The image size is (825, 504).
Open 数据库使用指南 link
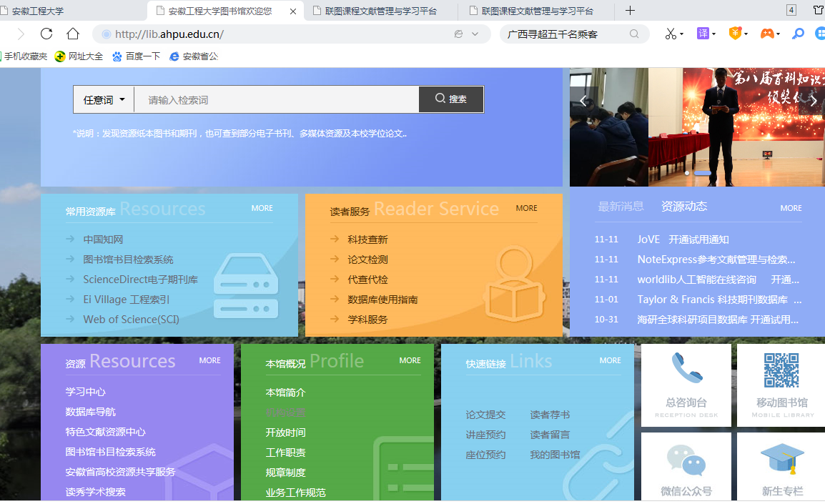pyautogui.click(x=382, y=300)
